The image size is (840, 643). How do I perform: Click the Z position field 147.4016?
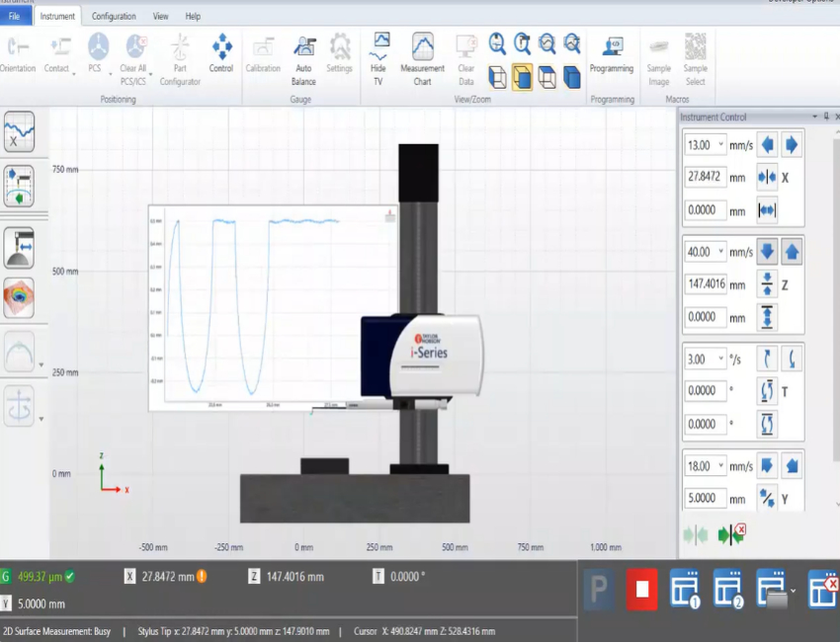[x=705, y=284]
